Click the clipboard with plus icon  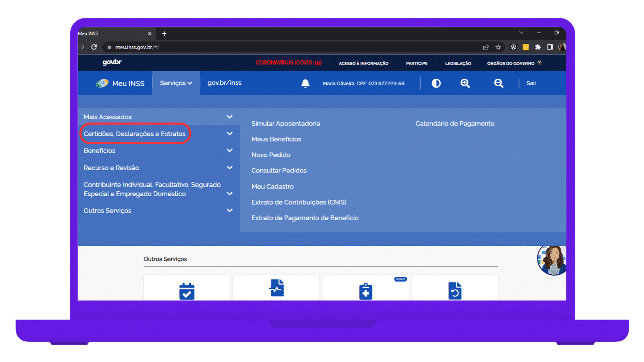[365, 291]
